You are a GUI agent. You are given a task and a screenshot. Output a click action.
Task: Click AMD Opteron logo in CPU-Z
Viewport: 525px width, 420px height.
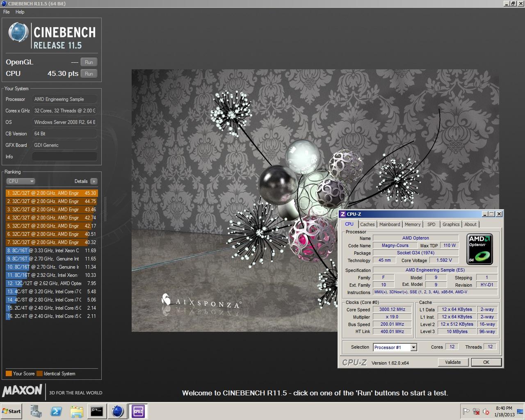479,249
